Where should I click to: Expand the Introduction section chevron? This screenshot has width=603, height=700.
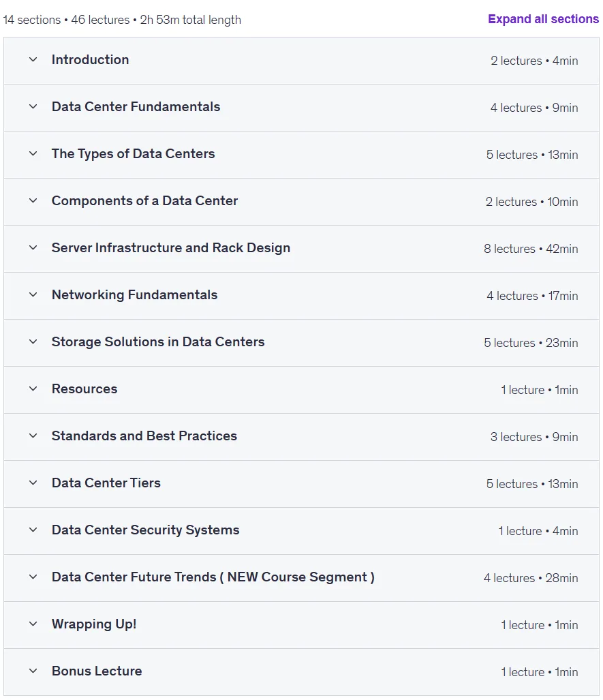click(33, 59)
